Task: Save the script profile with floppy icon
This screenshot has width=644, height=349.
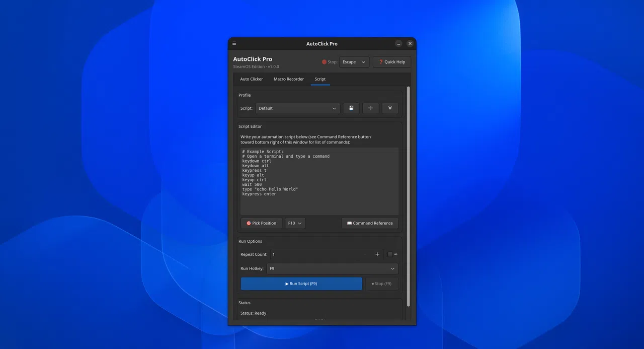Action: click(x=351, y=108)
